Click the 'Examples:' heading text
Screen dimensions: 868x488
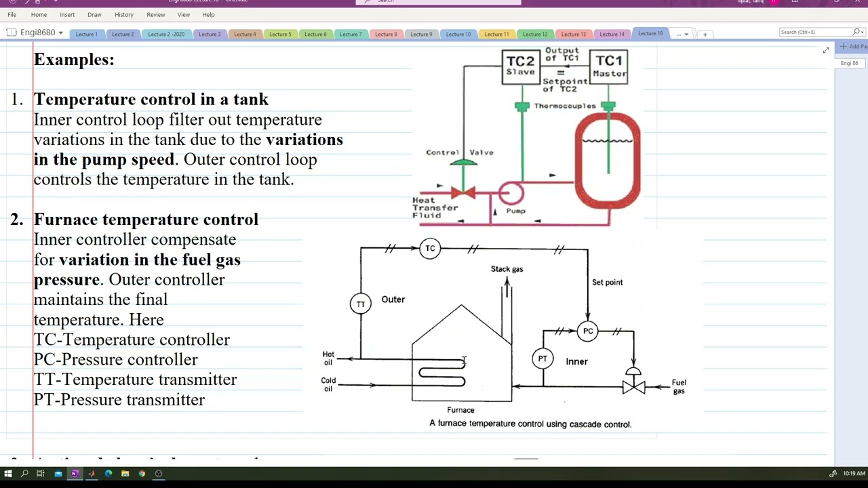[74, 60]
